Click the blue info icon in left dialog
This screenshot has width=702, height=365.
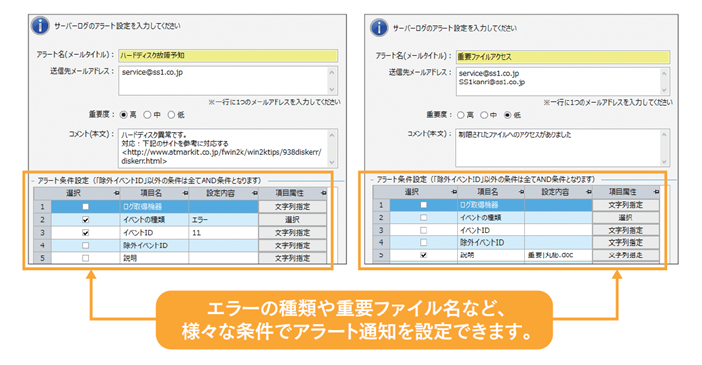(x=40, y=26)
